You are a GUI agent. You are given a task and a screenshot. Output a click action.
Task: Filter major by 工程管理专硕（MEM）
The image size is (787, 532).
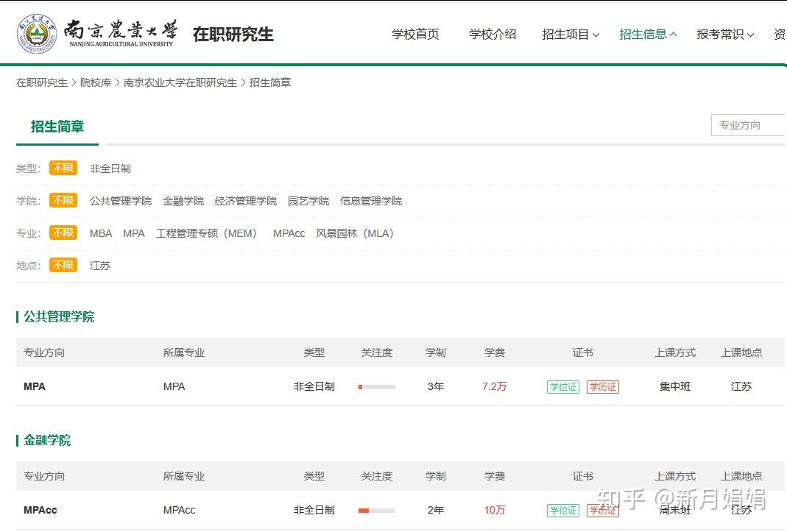[x=206, y=233]
